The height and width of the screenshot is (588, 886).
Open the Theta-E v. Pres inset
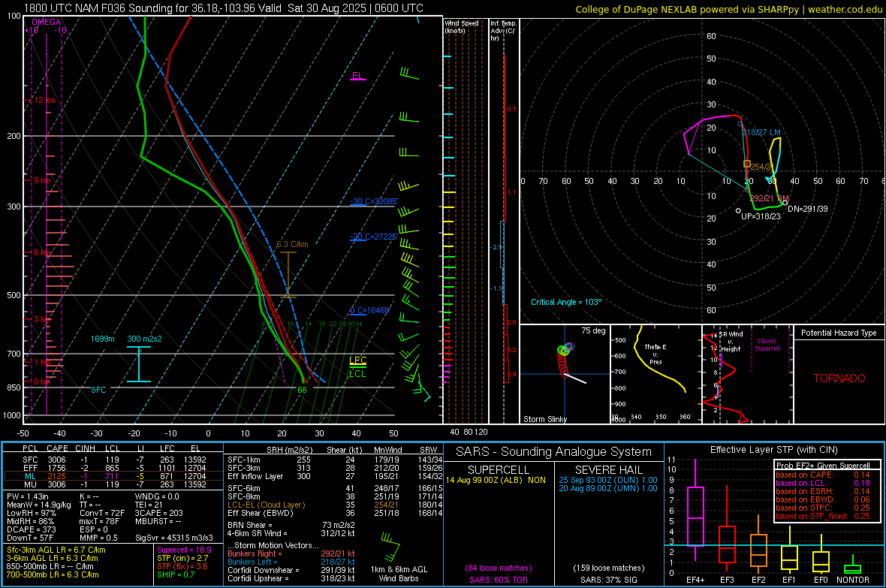[655, 374]
